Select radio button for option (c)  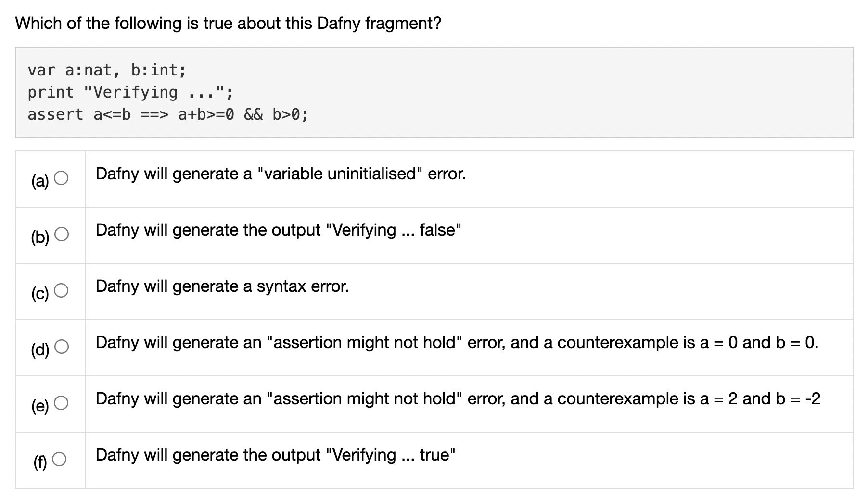[x=61, y=289]
